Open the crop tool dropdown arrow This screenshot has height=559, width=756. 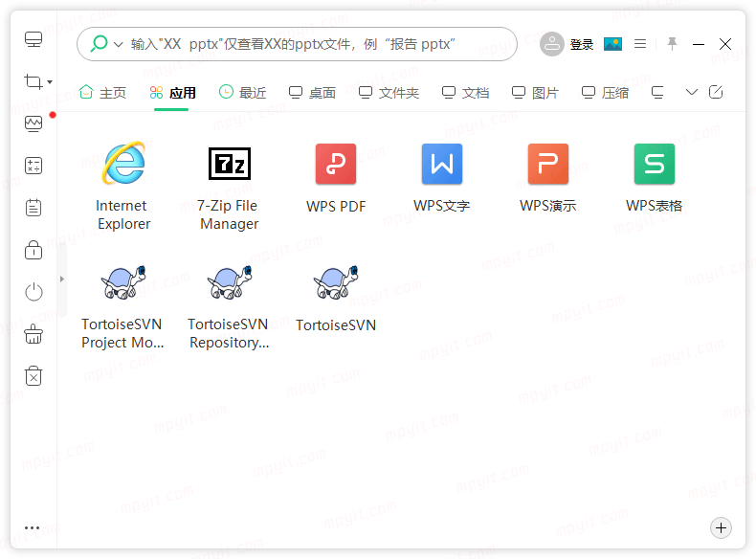pos(50,82)
